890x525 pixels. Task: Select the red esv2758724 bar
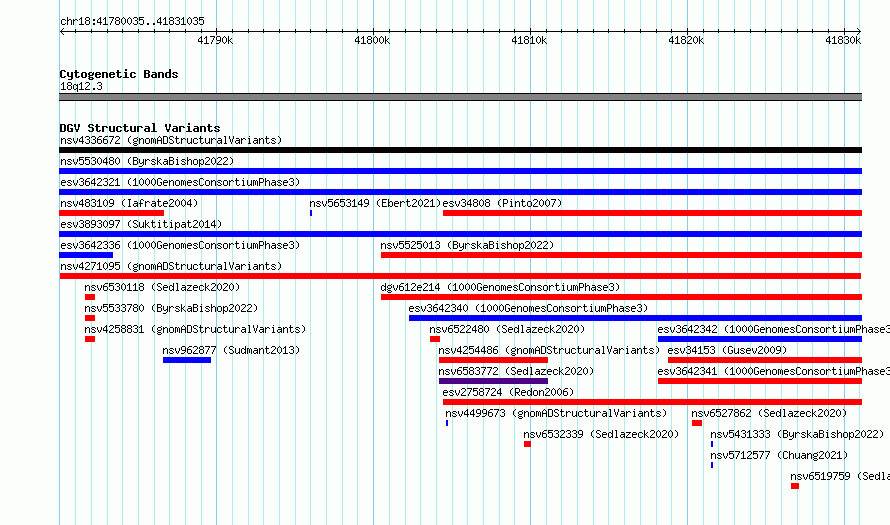[x=652, y=402]
